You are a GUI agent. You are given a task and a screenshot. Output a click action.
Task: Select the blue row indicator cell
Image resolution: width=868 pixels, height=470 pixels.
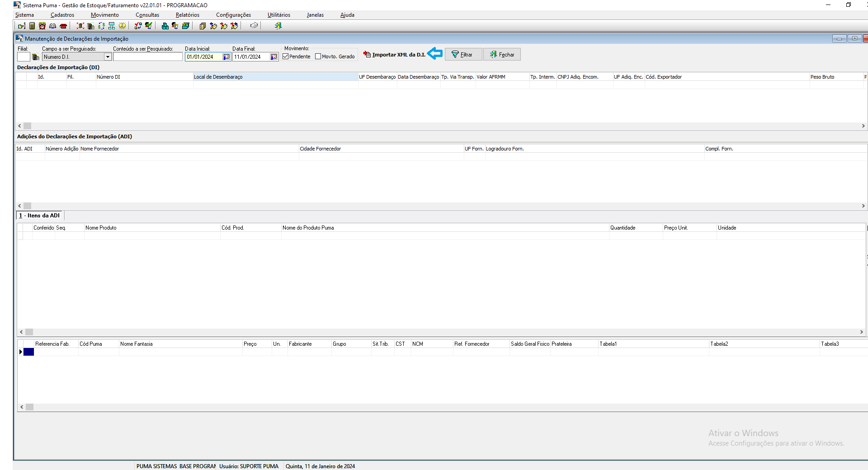[28, 352]
